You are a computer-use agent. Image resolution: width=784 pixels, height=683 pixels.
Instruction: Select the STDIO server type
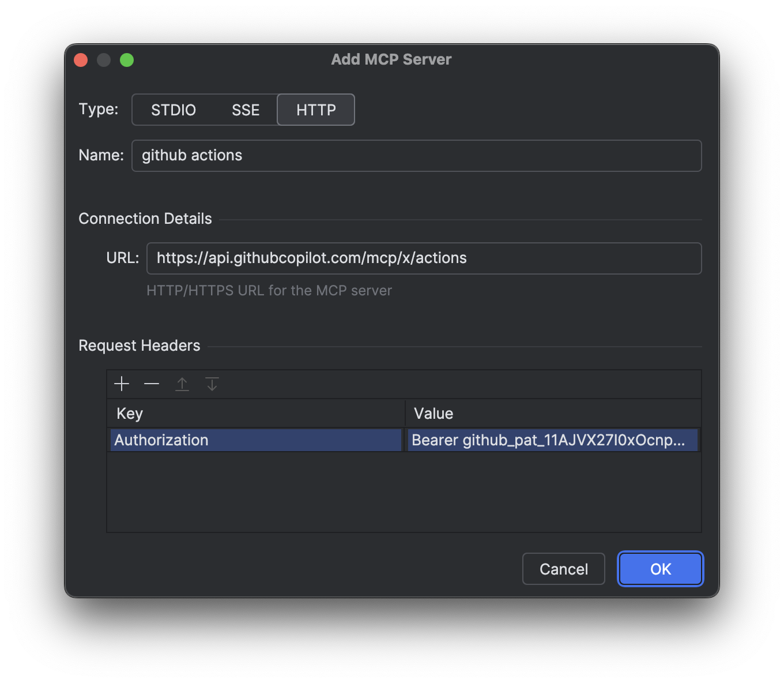click(x=174, y=110)
